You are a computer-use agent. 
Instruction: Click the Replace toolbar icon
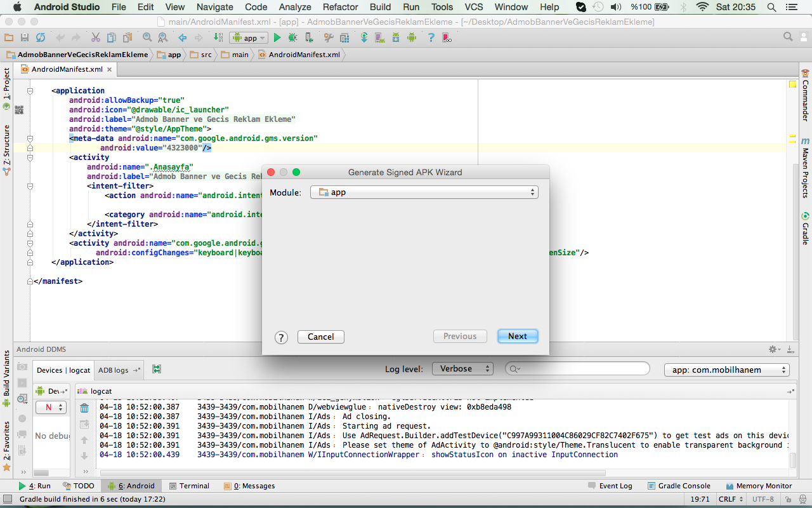163,38
